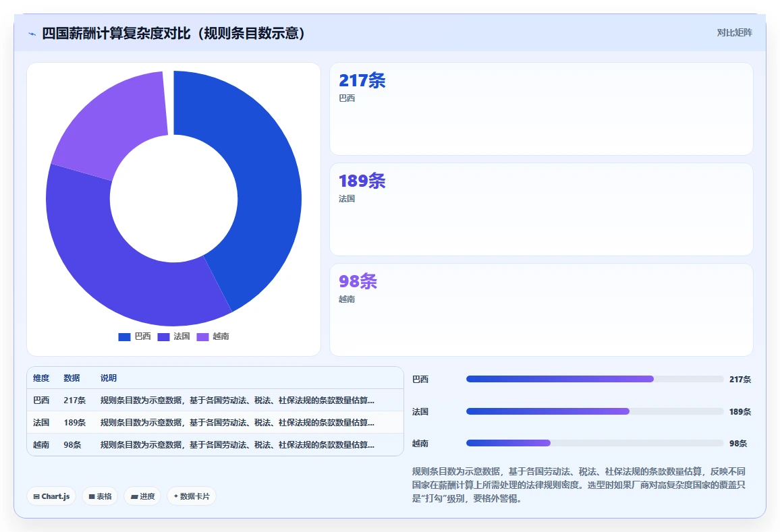Click the 217条 table cell
The width and height of the screenshot is (780, 532).
click(75, 401)
